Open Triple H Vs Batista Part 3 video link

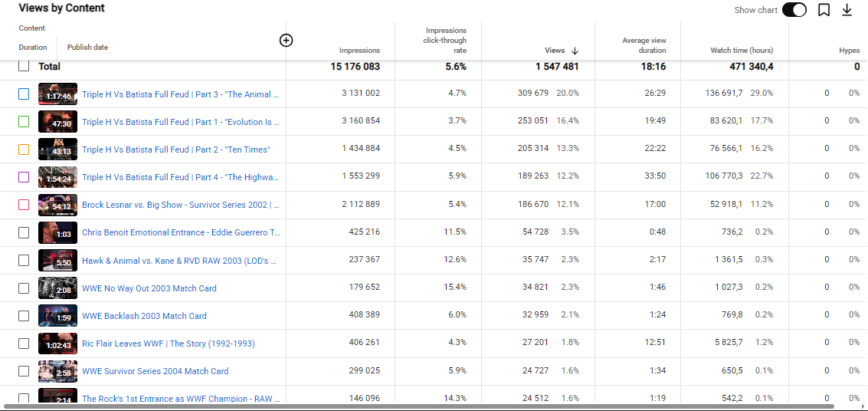181,94
